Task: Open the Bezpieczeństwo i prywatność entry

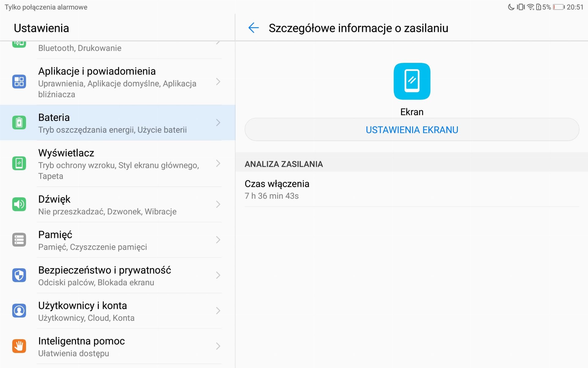Action: tap(118, 275)
